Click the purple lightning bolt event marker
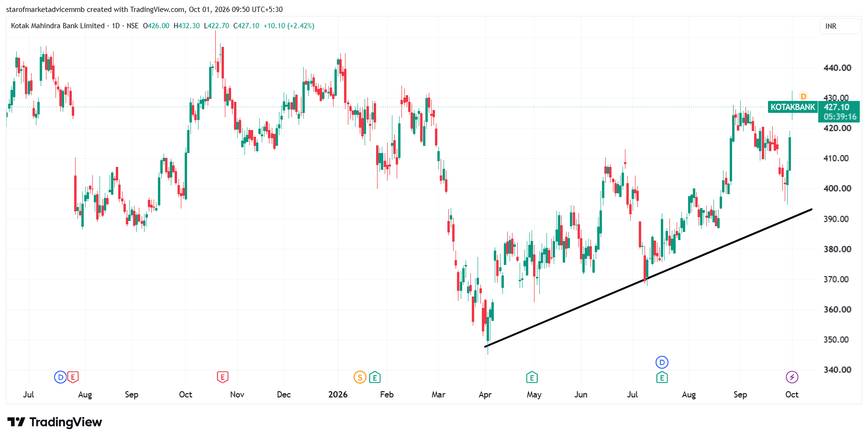Viewport: 868px width, 440px height. pyautogui.click(x=792, y=377)
